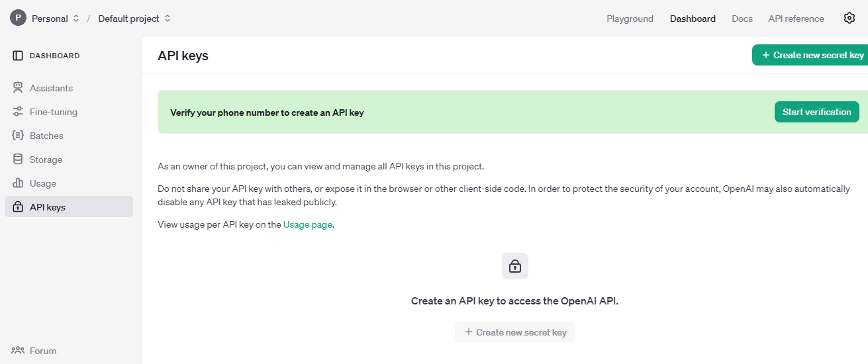Click the large lock icon in empty state
868x364 pixels.
[x=515, y=266]
